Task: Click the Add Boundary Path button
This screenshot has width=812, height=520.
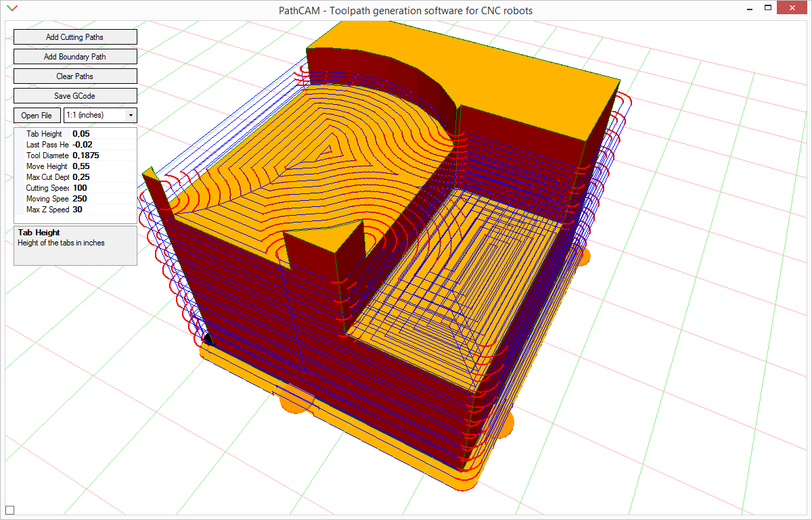Action: tap(75, 57)
